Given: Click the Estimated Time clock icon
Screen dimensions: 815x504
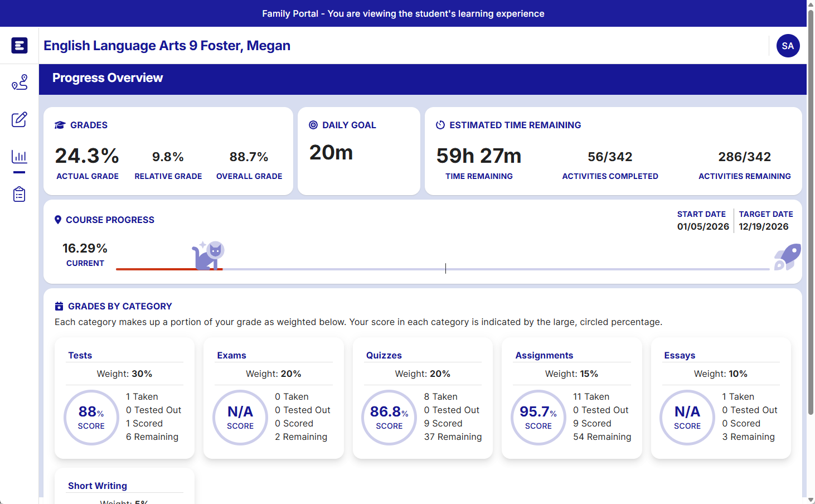Looking at the screenshot, I should coord(440,125).
